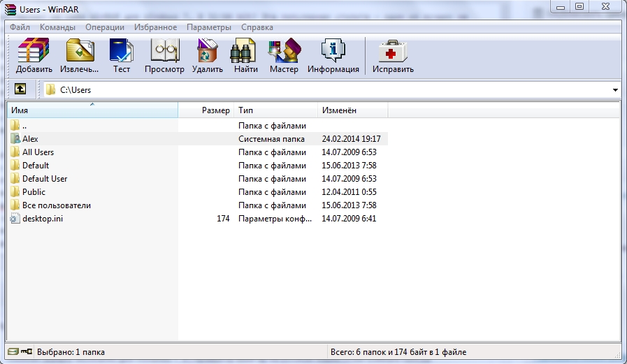Select the parent '..' folder icon
The height and width of the screenshot is (364, 627).
point(15,126)
